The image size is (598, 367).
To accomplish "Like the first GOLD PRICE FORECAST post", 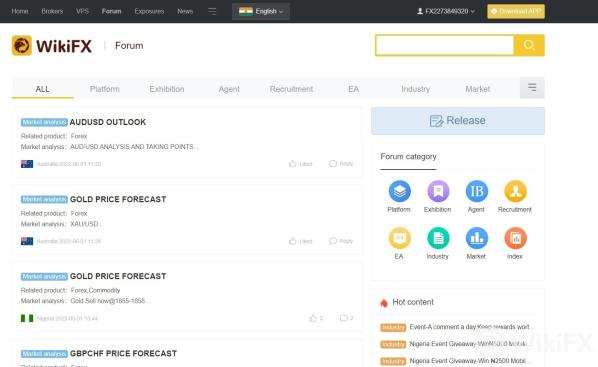I will pos(301,241).
